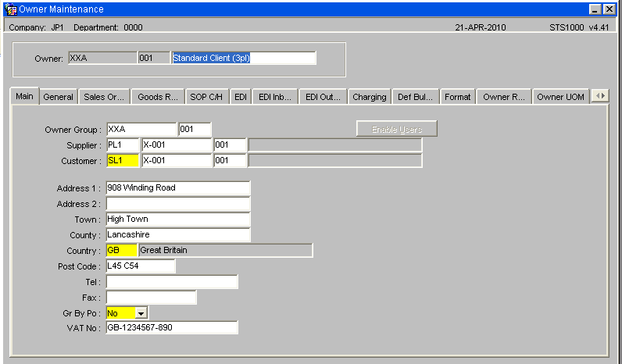Viewport: 622px width, 364px height.
Task: Click the date 21-APR-2010
Action: click(x=481, y=27)
